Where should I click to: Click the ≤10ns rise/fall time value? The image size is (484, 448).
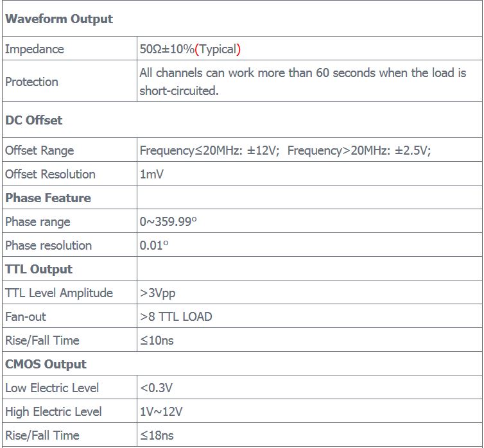tap(157, 340)
